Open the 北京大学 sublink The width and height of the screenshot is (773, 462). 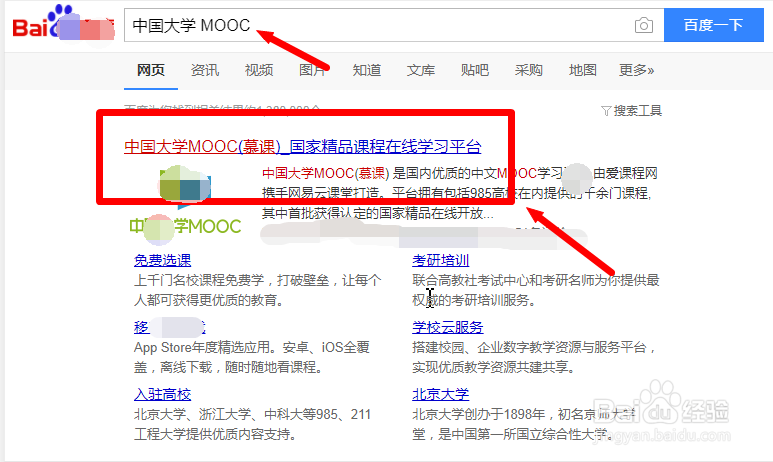click(440, 394)
